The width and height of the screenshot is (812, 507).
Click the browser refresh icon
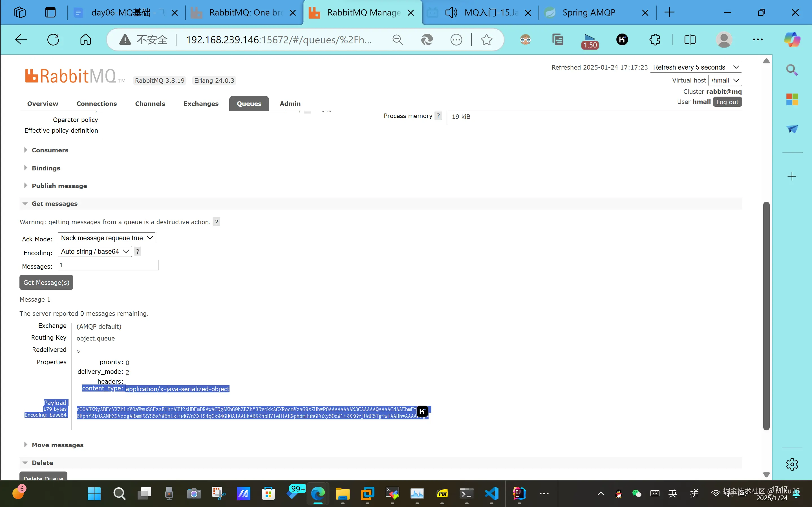tap(53, 40)
